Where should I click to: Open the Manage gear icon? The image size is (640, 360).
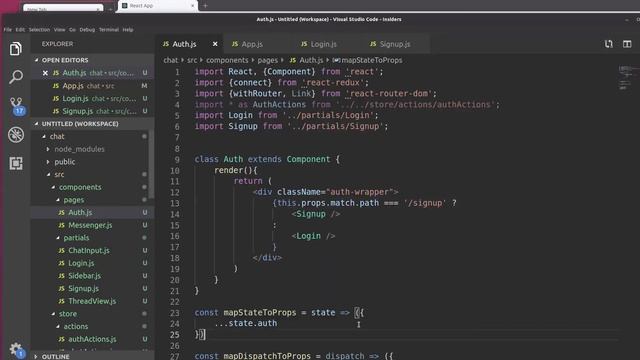click(17, 350)
